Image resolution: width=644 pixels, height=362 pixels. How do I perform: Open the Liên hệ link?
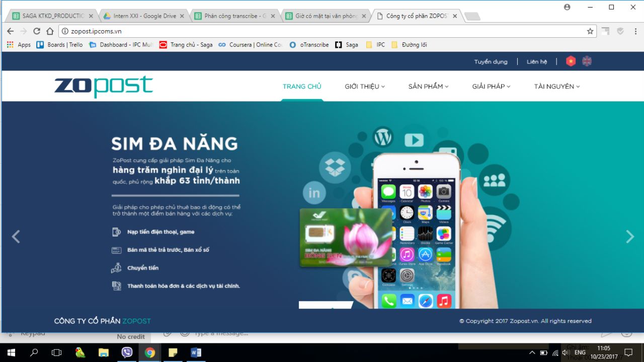coord(537,62)
